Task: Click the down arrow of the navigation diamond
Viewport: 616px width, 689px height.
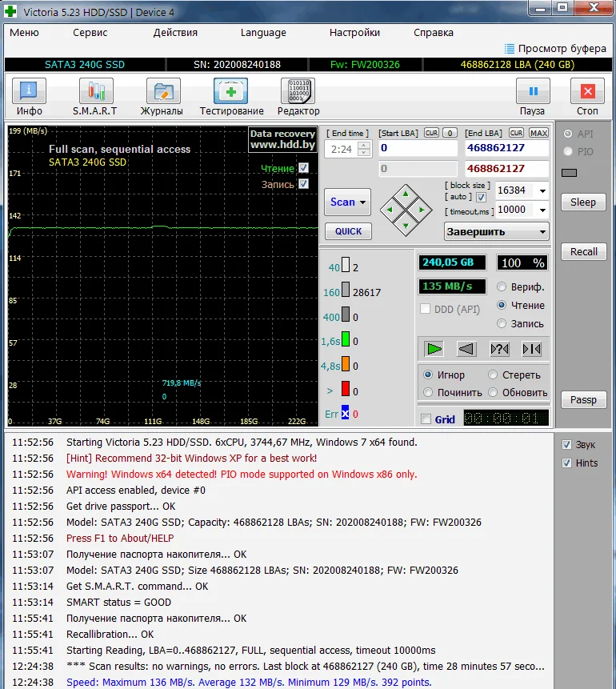Action: 406,226
